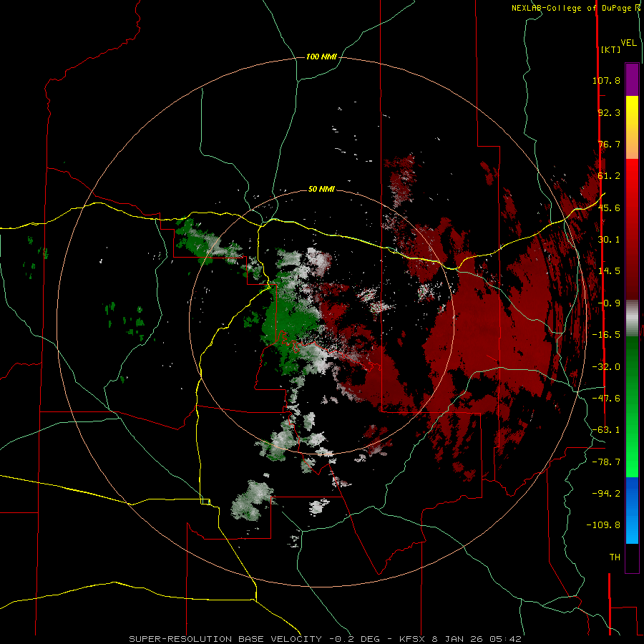Image resolution: width=644 pixels, height=644 pixels.
Task: Click the VEL legend heading
Action: pos(628,43)
